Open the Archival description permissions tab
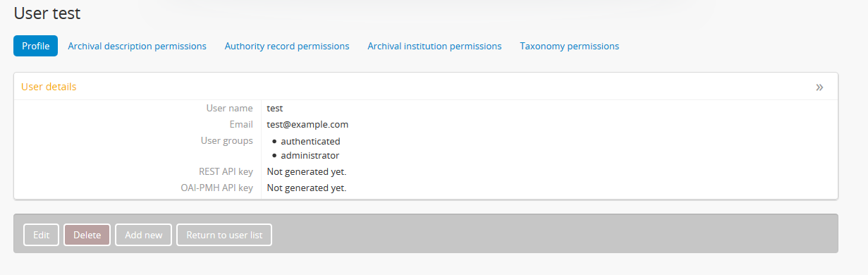Image resolution: width=868 pixels, height=275 pixels. [137, 46]
